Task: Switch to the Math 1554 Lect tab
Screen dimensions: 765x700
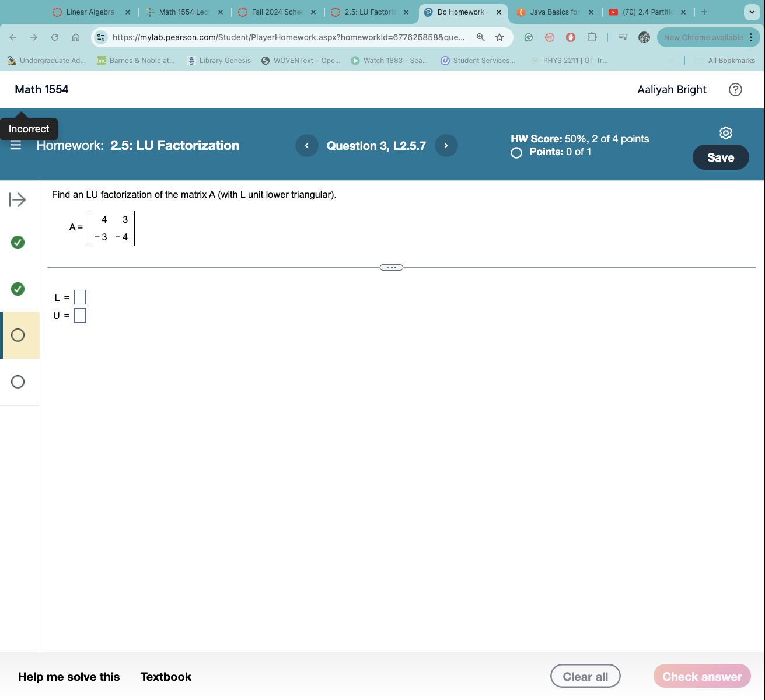Action: (184, 12)
